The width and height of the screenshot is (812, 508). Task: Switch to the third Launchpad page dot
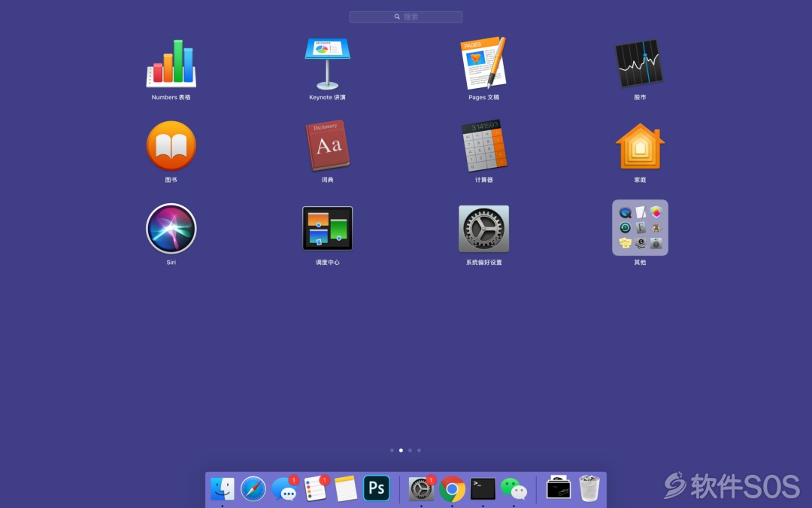pos(411,451)
